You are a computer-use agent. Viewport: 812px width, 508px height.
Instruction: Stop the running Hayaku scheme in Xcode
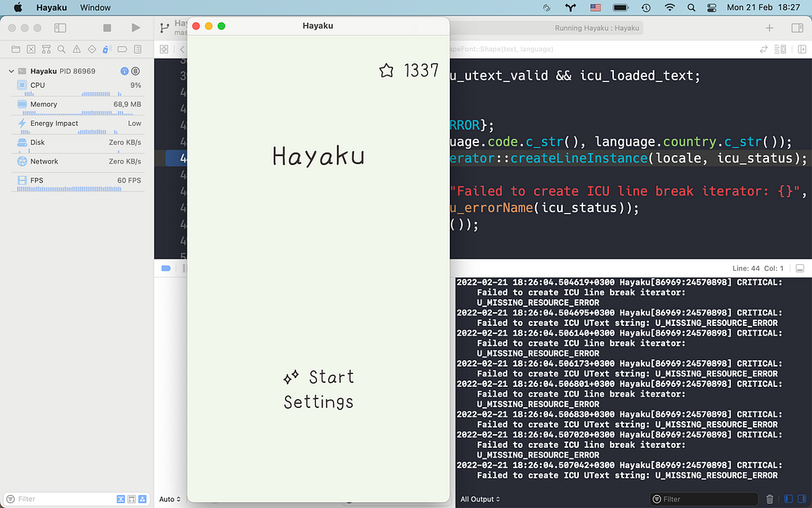click(x=107, y=28)
